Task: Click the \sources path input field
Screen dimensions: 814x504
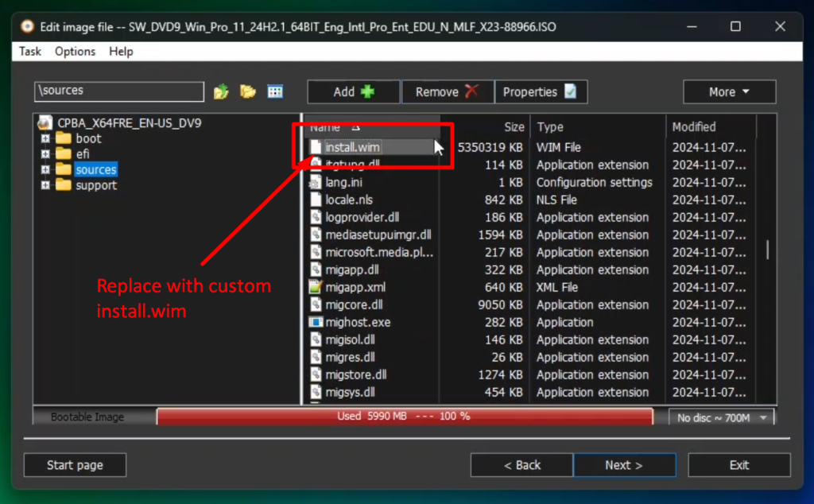Action: tap(119, 91)
